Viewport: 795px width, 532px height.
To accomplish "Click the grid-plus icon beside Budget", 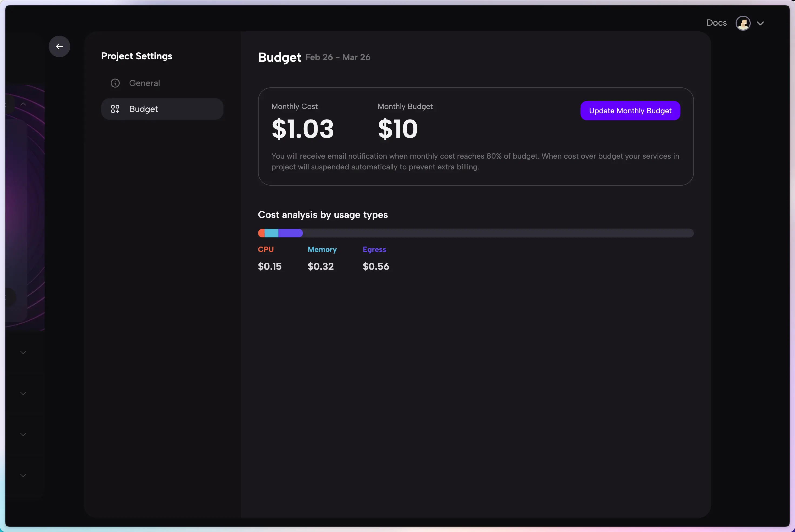I will point(115,109).
